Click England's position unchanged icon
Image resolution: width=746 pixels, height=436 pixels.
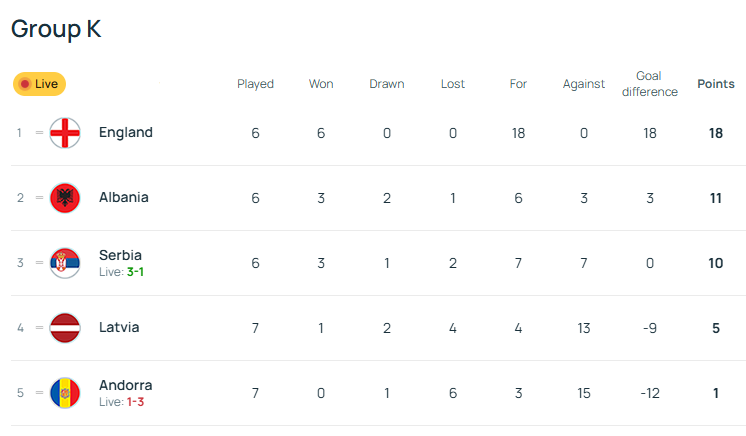[x=40, y=133]
